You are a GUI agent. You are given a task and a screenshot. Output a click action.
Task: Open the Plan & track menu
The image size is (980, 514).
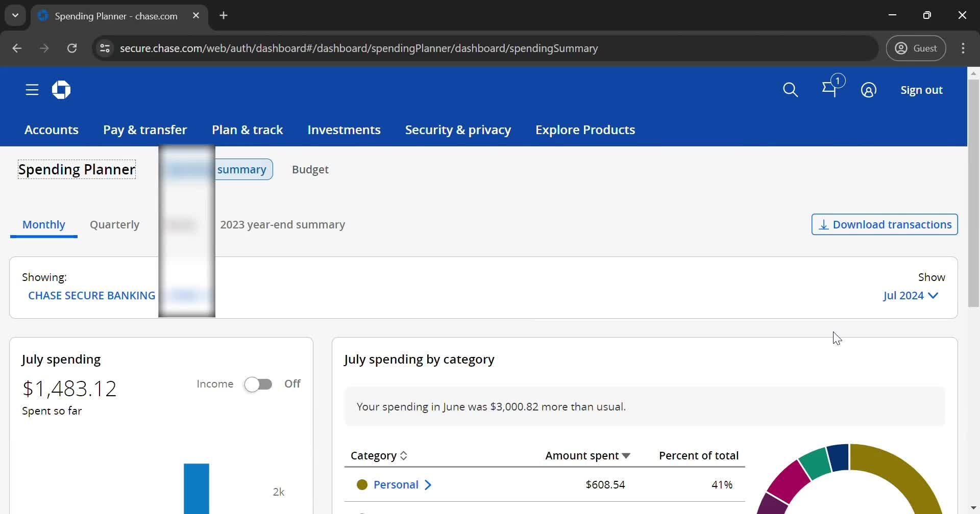pyautogui.click(x=247, y=130)
